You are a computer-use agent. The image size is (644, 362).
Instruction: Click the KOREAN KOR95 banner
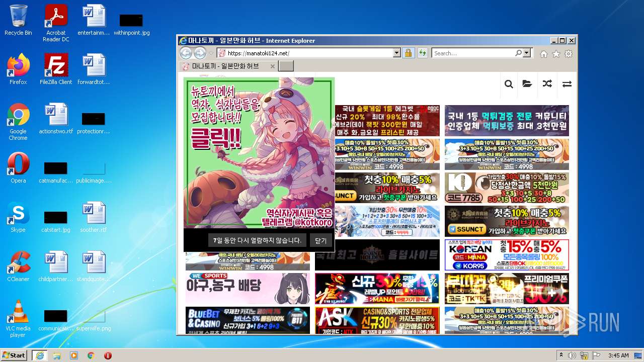507,255
